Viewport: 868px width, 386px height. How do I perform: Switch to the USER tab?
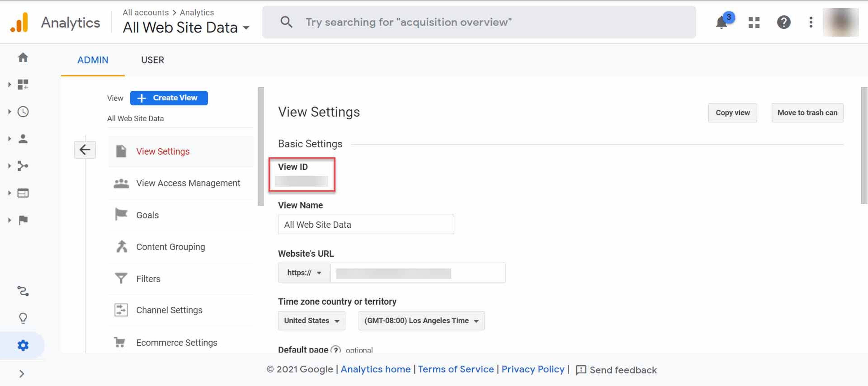(x=153, y=60)
